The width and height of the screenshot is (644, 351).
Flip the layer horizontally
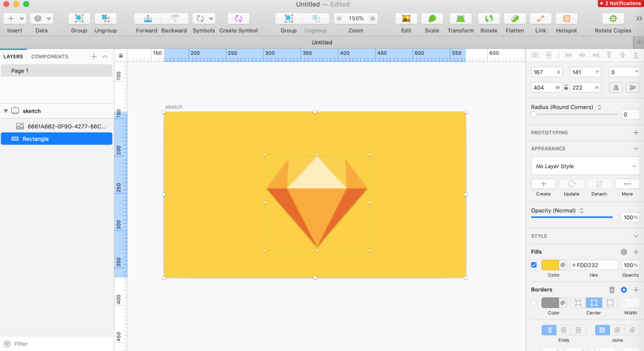tap(615, 88)
